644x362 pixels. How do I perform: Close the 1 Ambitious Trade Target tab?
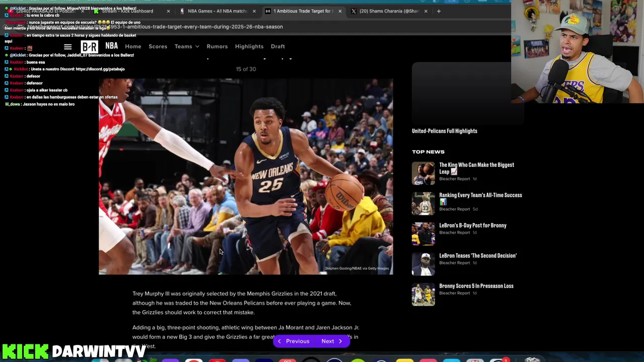[340, 11]
